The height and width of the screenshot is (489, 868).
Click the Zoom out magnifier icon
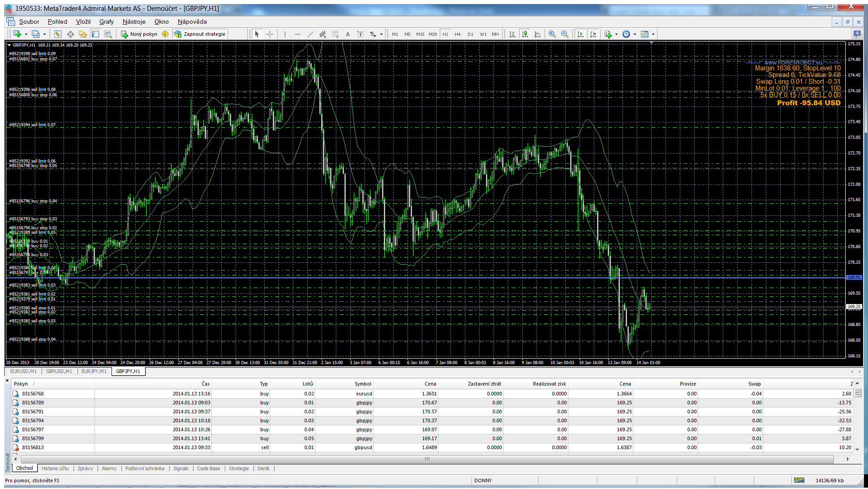click(564, 34)
